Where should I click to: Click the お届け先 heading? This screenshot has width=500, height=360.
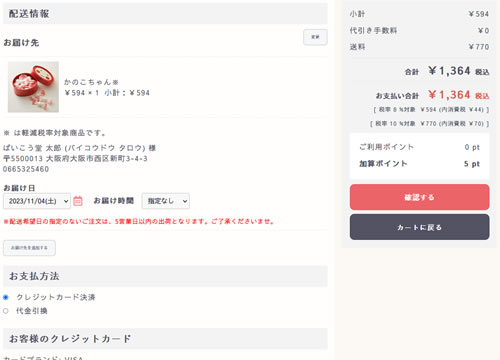click(21, 43)
